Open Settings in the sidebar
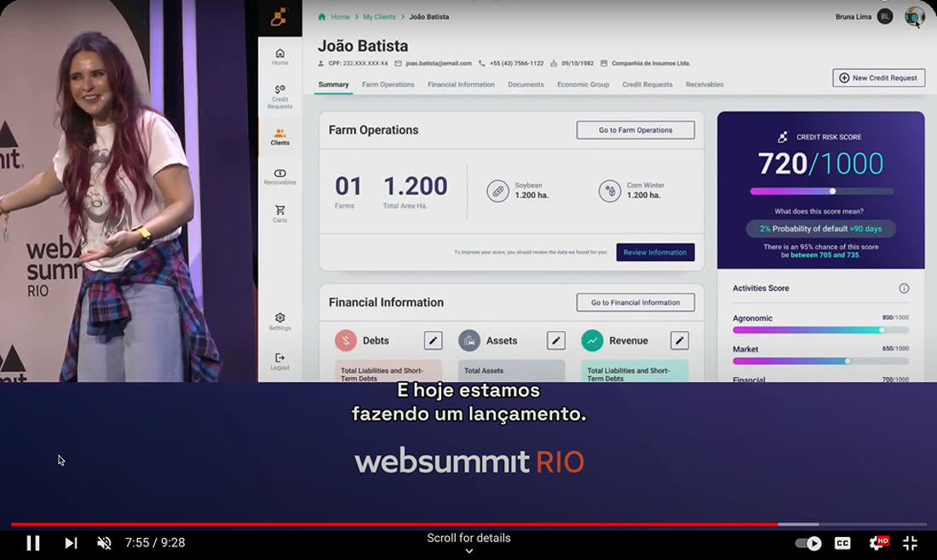937x560 pixels. tap(279, 321)
